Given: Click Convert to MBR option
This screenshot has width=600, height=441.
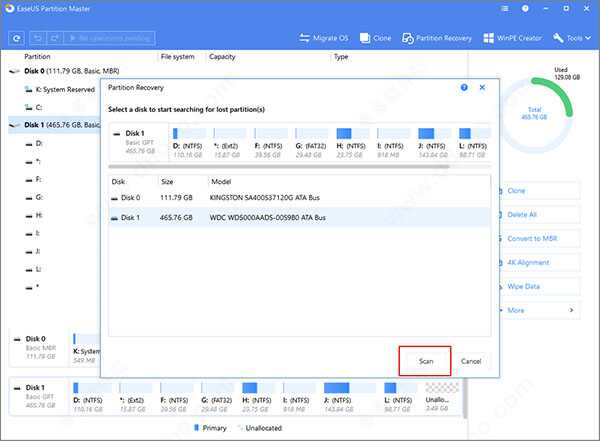Looking at the screenshot, I should [539, 238].
